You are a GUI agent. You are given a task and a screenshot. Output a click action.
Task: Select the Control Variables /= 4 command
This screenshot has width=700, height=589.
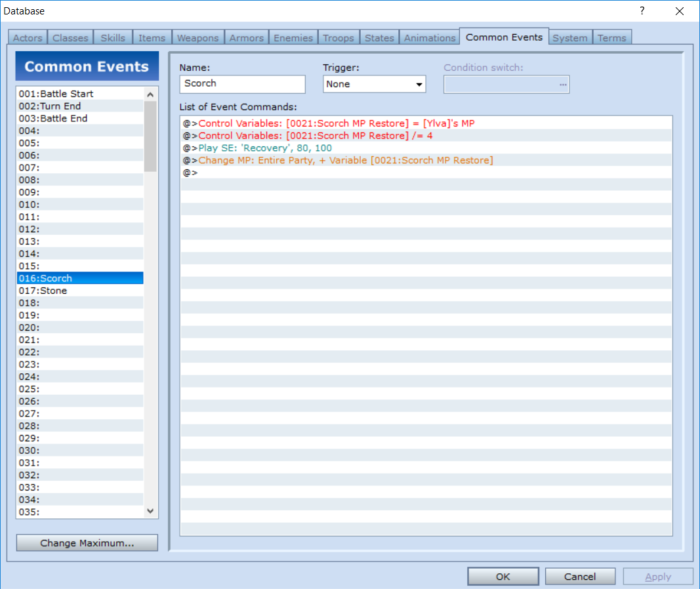tap(426, 136)
